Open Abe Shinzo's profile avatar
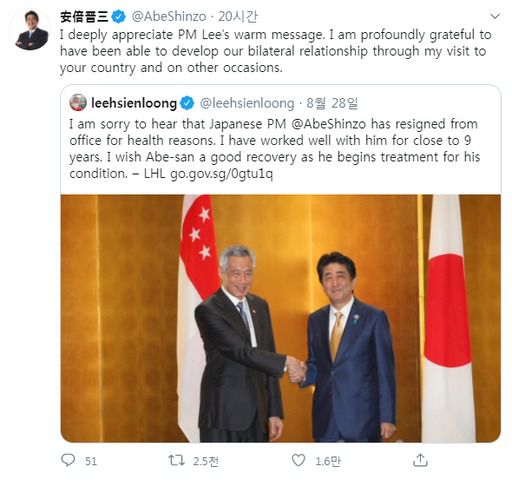The width and height of the screenshot is (512, 486). point(32,30)
